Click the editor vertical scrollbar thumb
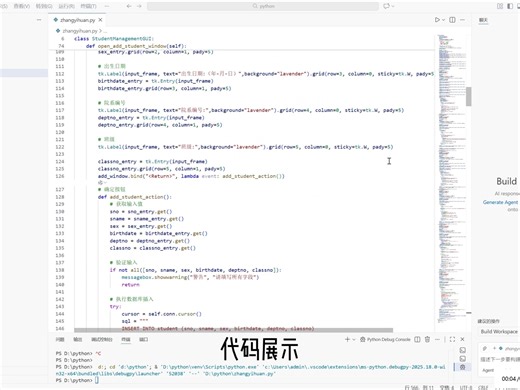The width and height of the screenshot is (520, 390). pyautogui.click(x=468, y=97)
